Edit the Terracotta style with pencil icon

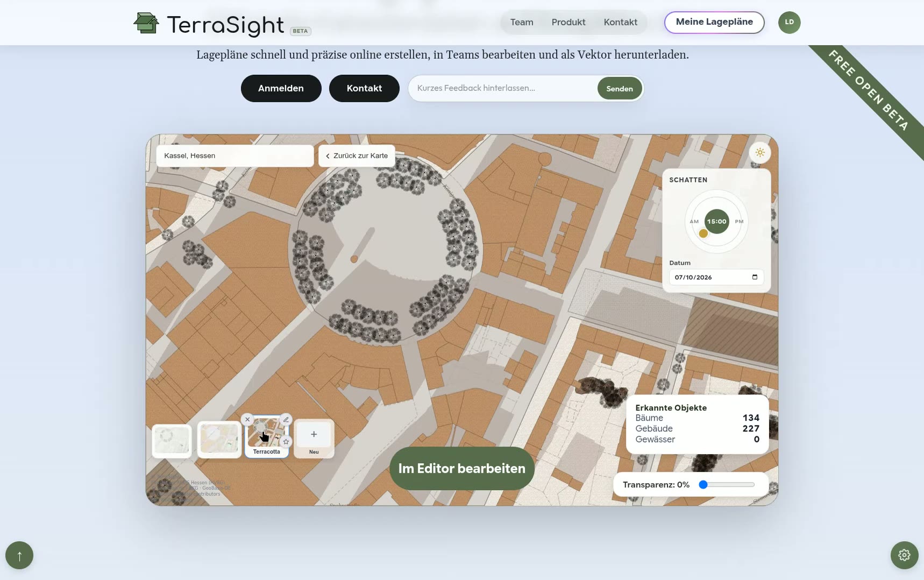tap(286, 419)
